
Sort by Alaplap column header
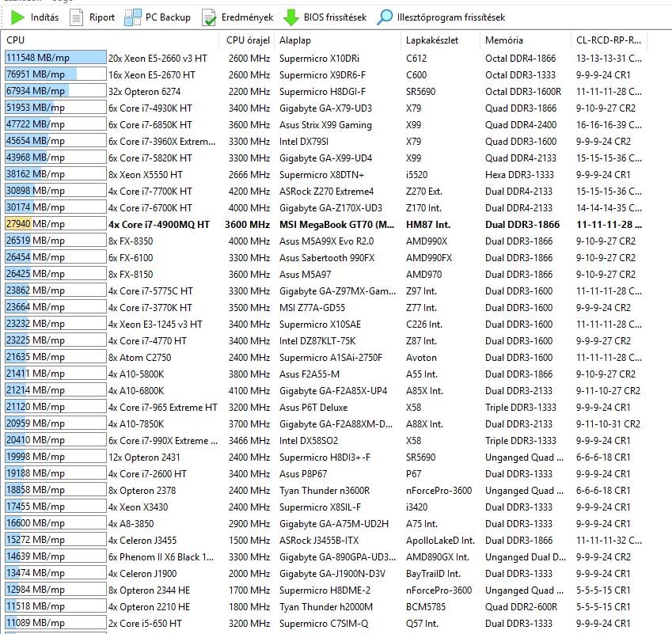click(x=295, y=40)
